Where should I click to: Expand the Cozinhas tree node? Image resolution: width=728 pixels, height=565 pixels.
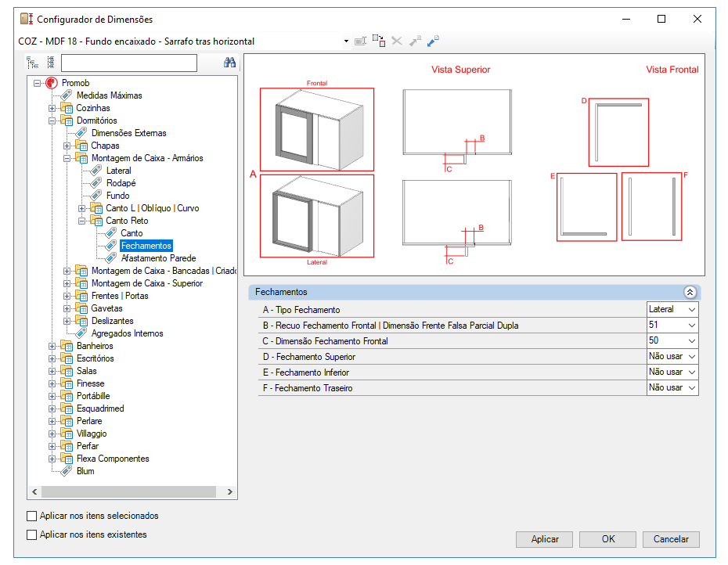pos(52,108)
